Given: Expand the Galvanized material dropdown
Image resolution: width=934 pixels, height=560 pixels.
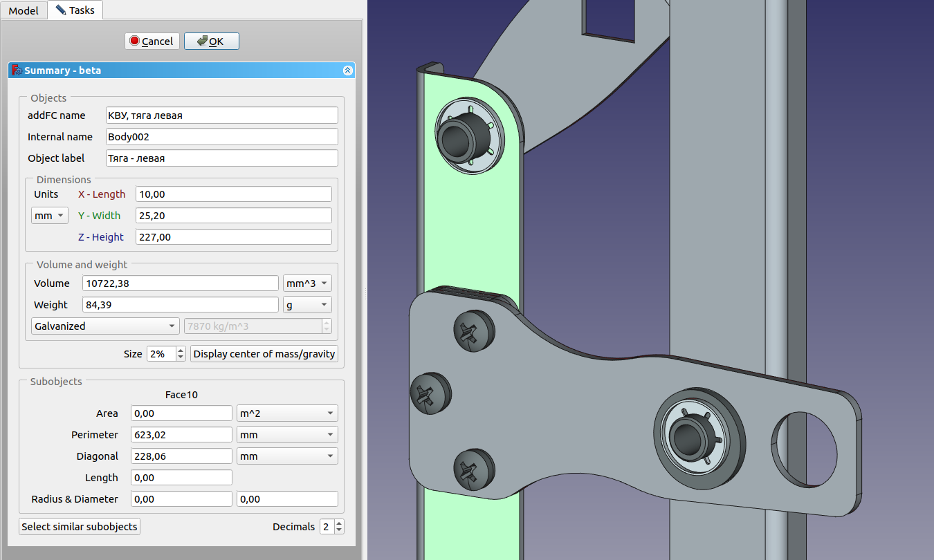Looking at the screenshot, I should (x=105, y=326).
